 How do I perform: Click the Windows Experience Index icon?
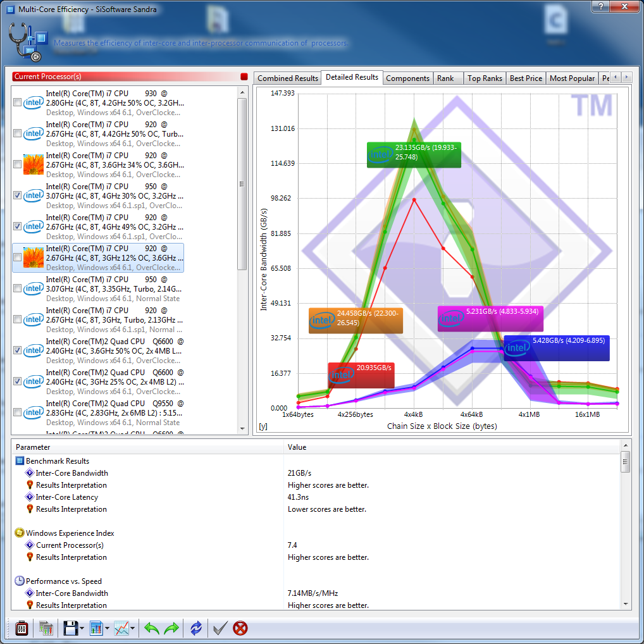[x=20, y=533]
